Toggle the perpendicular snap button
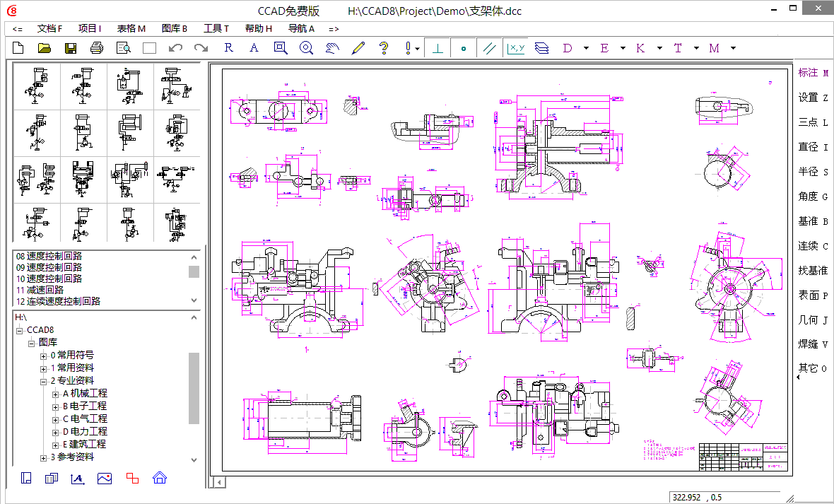Image resolution: width=834 pixels, height=504 pixels. tap(438, 48)
